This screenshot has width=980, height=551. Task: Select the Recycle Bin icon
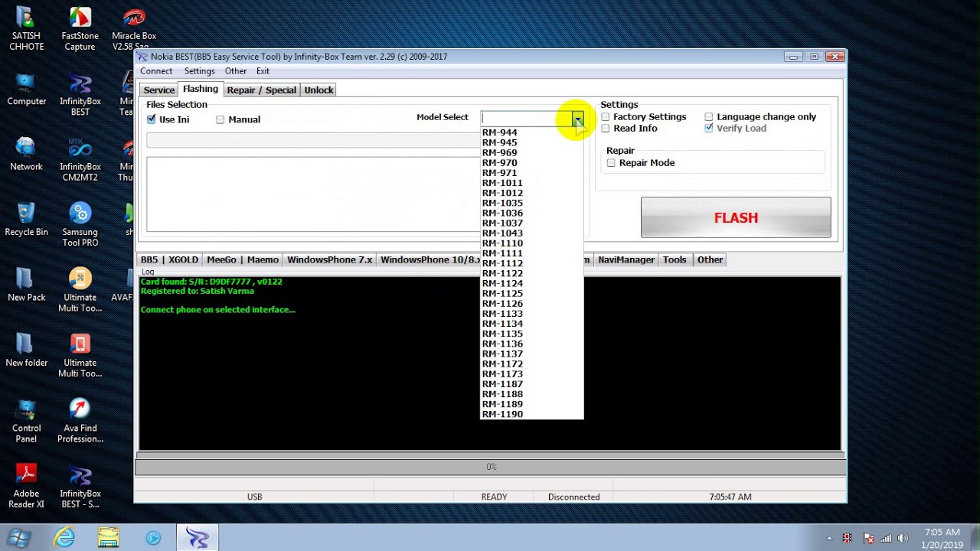point(26,220)
